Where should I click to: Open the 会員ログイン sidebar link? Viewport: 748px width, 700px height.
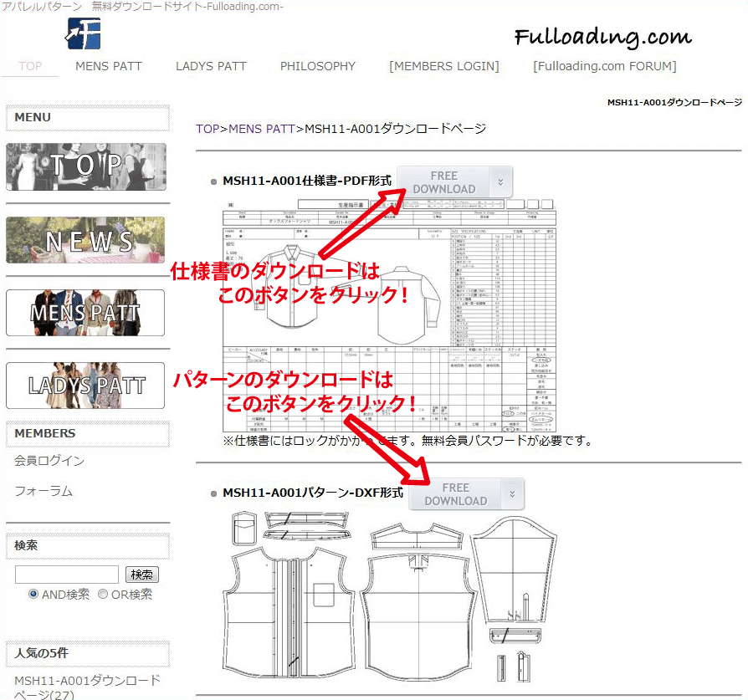(49, 461)
